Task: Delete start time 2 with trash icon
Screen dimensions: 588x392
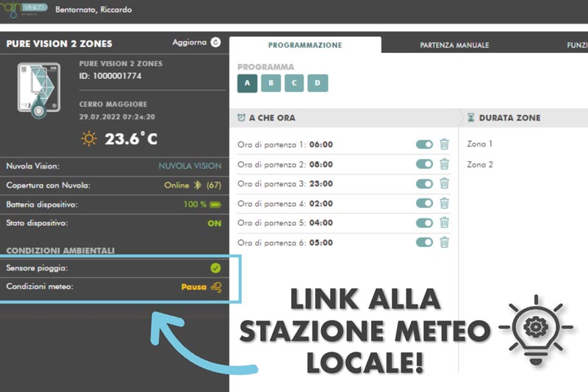Action: [x=444, y=164]
